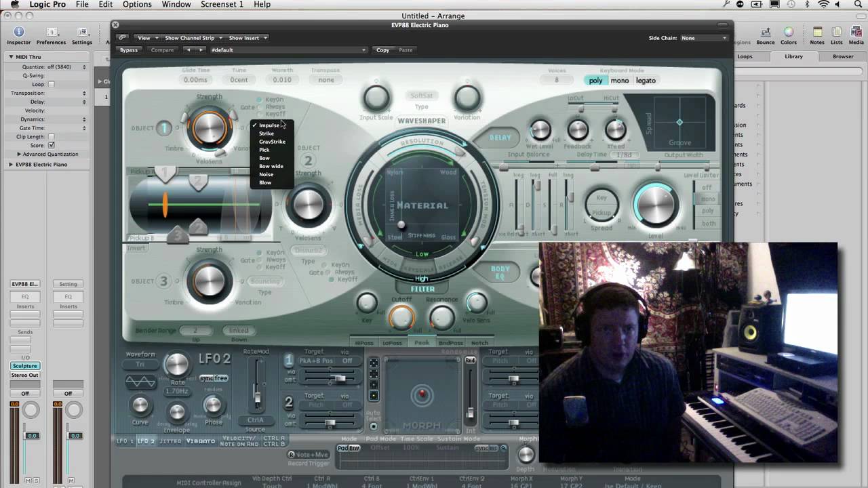Expand the EVP88 Electric Piano inspector section

point(11,164)
